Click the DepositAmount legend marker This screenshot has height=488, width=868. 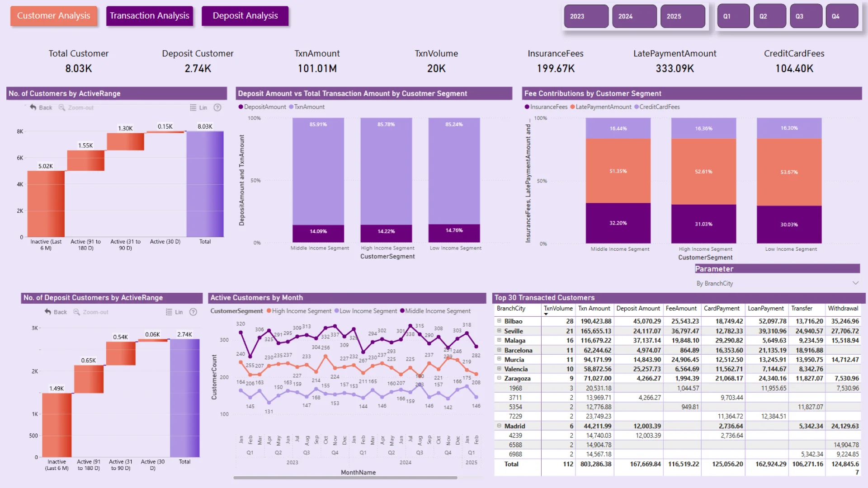coord(241,107)
